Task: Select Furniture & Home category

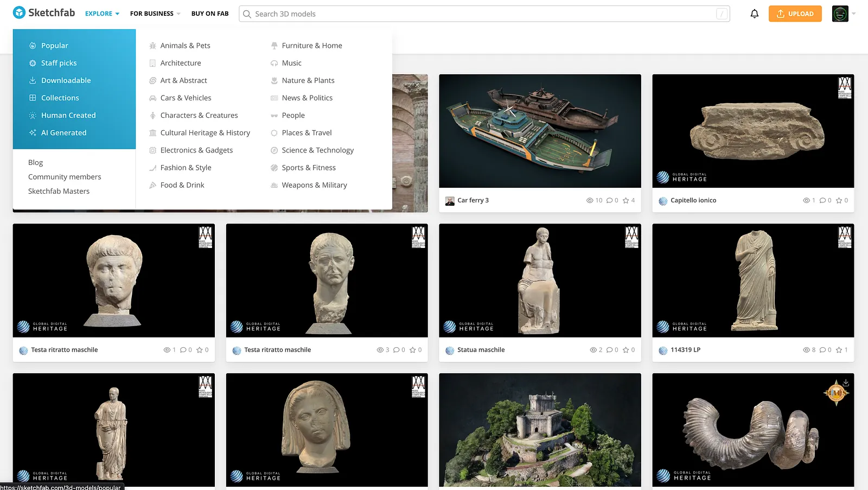Action: 312,46
